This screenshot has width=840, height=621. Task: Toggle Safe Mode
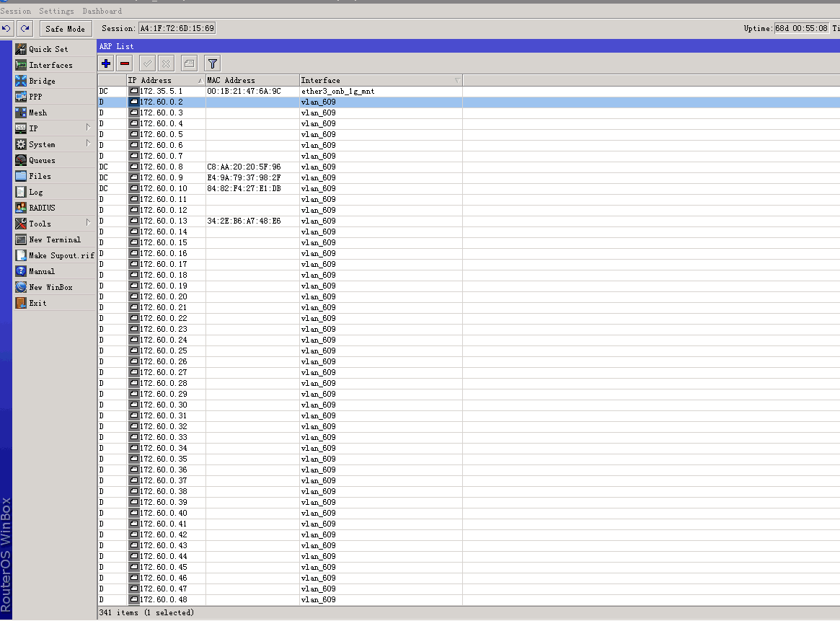tap(65, 28)
